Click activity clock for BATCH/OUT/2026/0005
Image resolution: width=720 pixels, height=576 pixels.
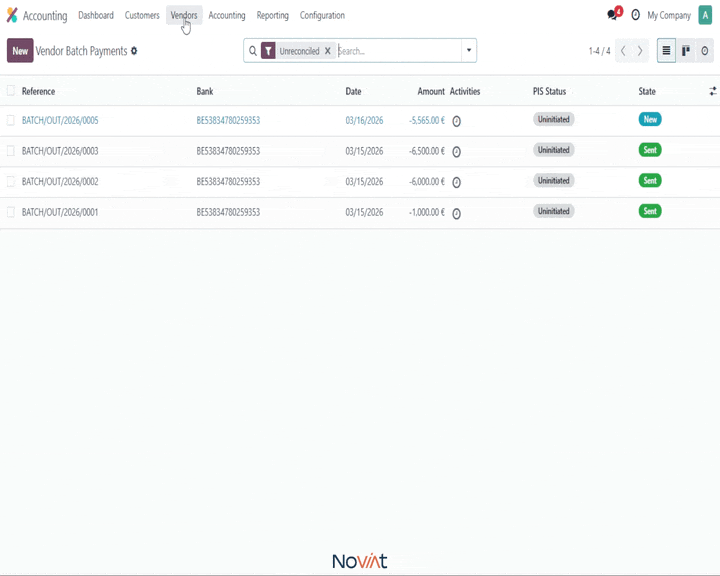coord(456,121)
